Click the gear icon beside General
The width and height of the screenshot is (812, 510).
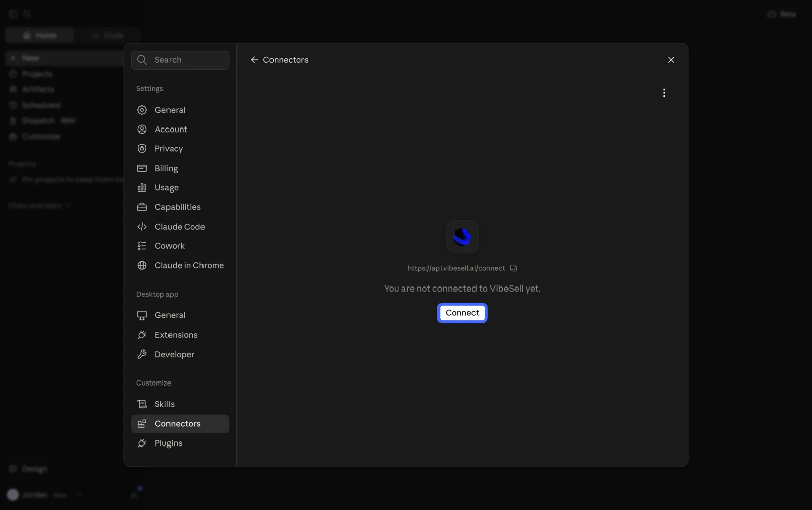click(142, 110)
